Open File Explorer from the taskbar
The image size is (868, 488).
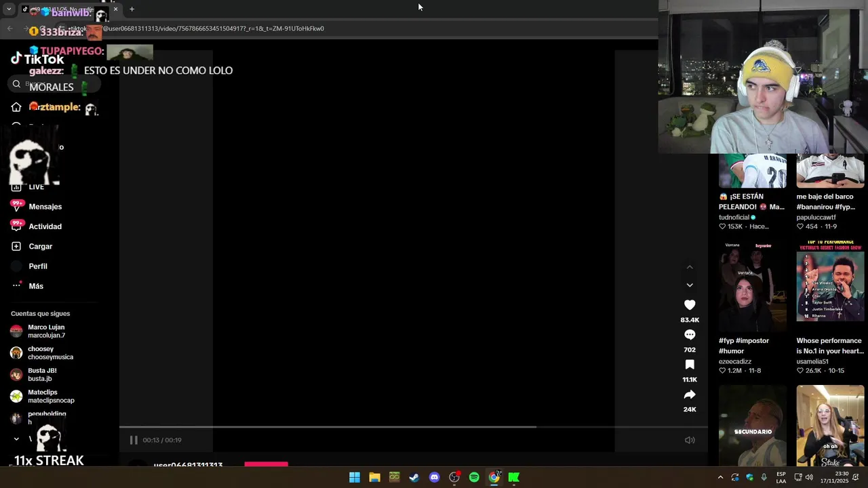(x=374, y=477)
